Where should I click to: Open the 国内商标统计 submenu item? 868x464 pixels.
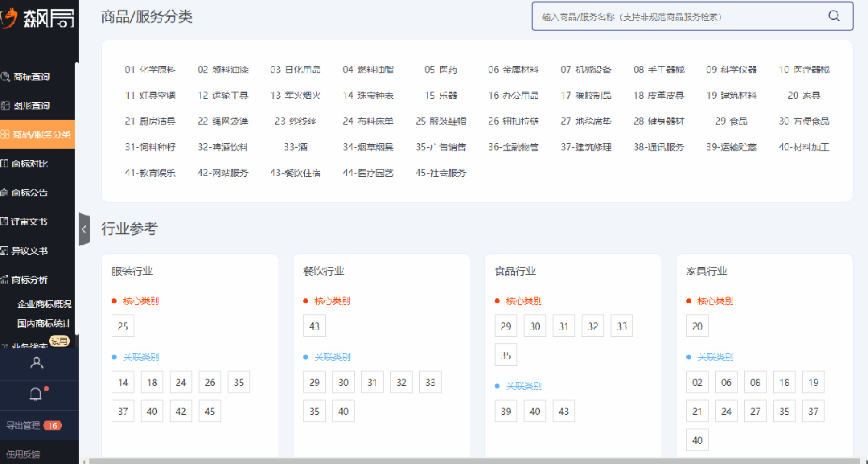tap(43, 322)
